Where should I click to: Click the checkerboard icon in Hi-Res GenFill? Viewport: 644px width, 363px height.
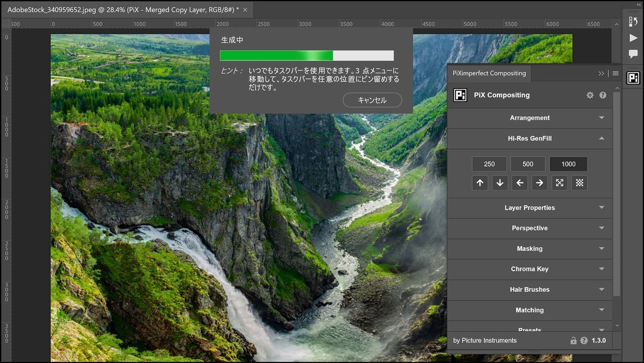point(579,183)
